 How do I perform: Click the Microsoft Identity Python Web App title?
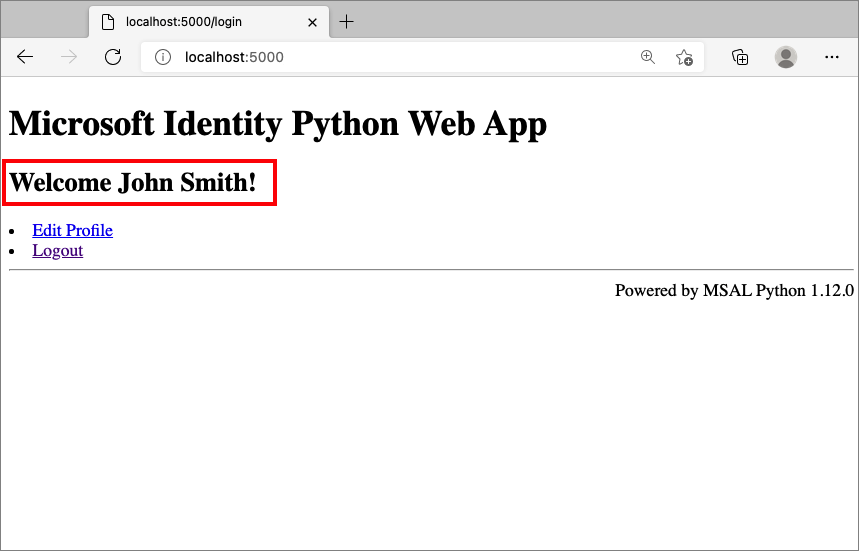(278, 124)
